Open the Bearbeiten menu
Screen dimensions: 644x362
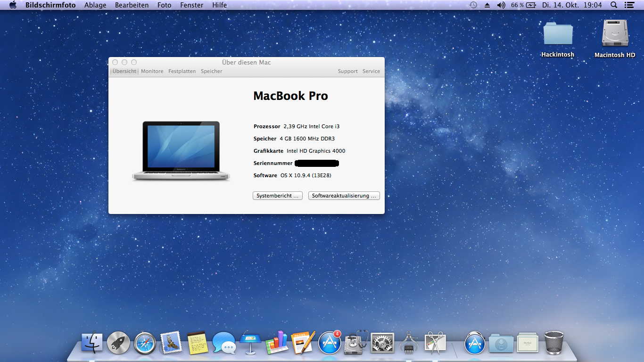132,5
